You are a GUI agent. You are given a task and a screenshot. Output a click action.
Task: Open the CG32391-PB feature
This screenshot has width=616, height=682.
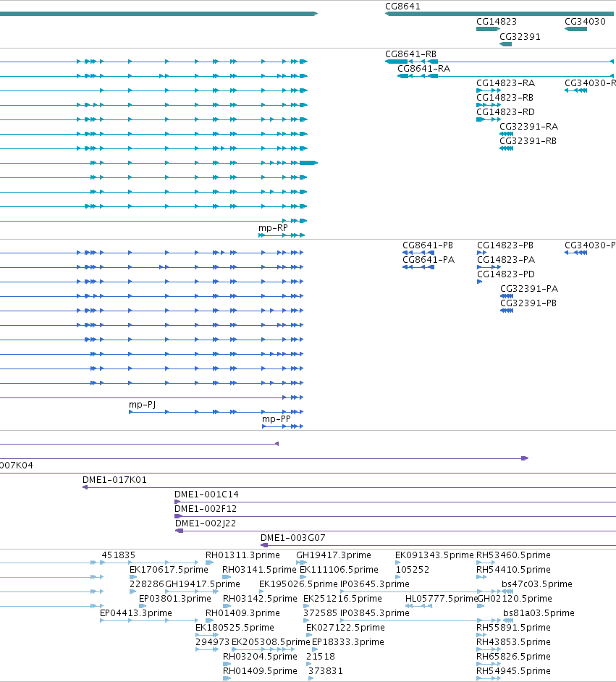(x=507, y=311)
